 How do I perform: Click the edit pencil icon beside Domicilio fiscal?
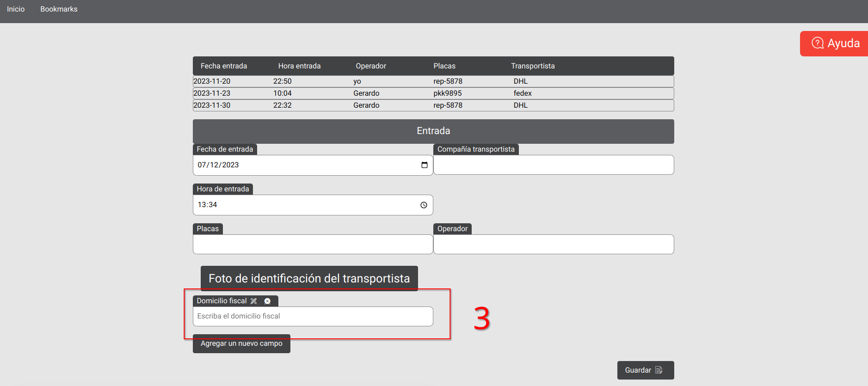tap(254, 301)
